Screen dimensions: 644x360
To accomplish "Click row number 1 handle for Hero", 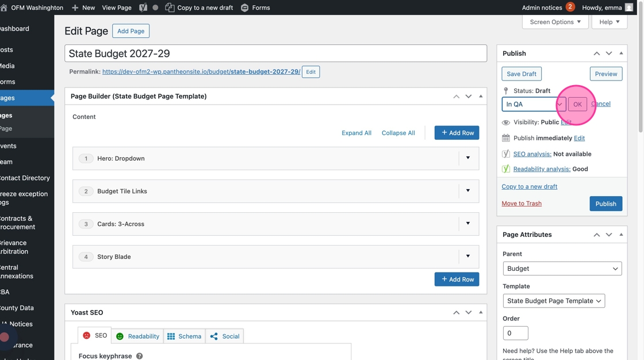I will [86, 158].
